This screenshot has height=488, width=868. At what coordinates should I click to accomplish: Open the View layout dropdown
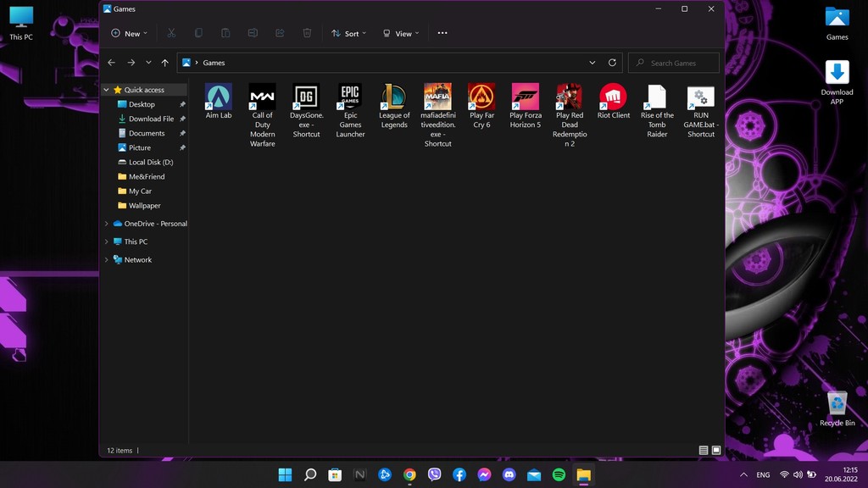click(x=401, y=33)
